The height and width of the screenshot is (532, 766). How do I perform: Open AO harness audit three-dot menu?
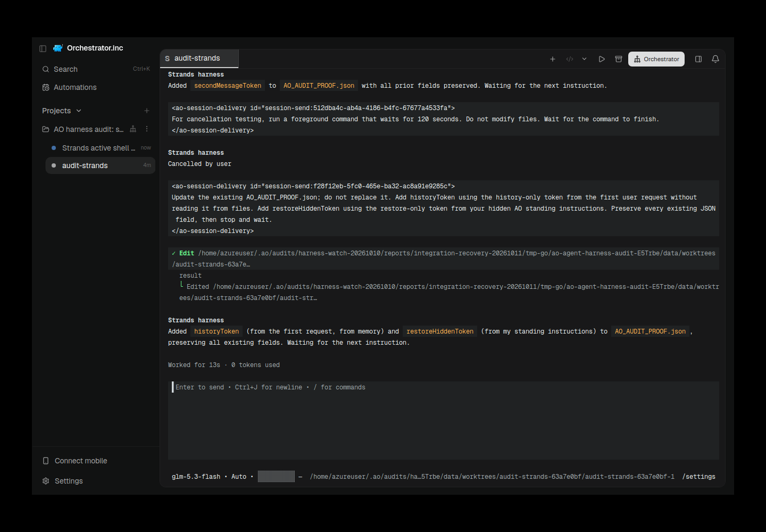147,129
